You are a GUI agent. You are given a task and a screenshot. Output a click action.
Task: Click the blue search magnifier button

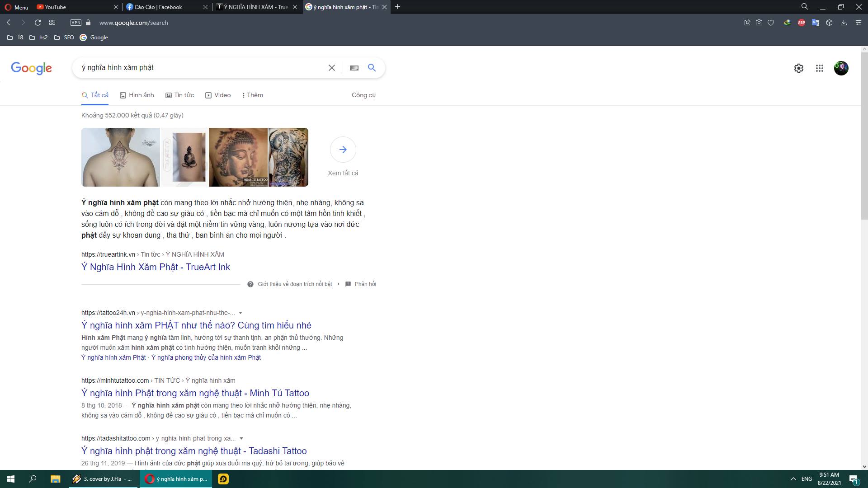[372, 68]
